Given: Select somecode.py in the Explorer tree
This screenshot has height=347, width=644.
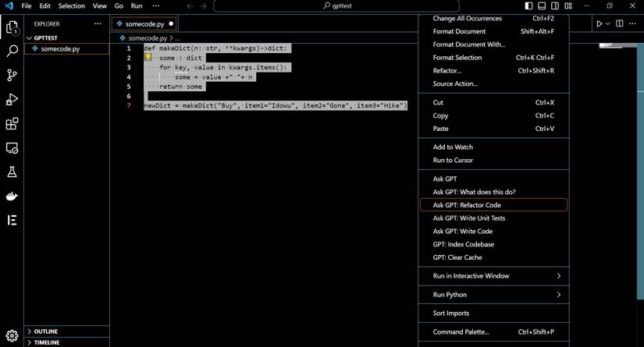Looking at the screenshot, I should click(x=60, y=48).
